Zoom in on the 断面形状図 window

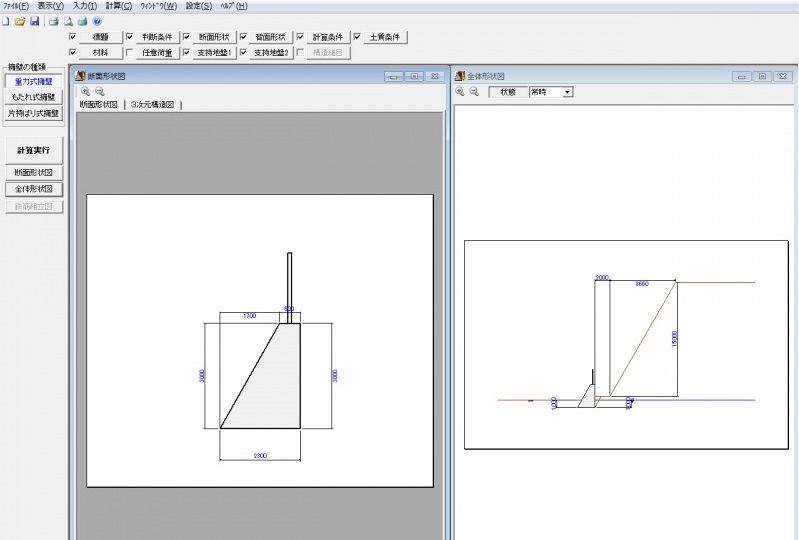pos(85,91)
